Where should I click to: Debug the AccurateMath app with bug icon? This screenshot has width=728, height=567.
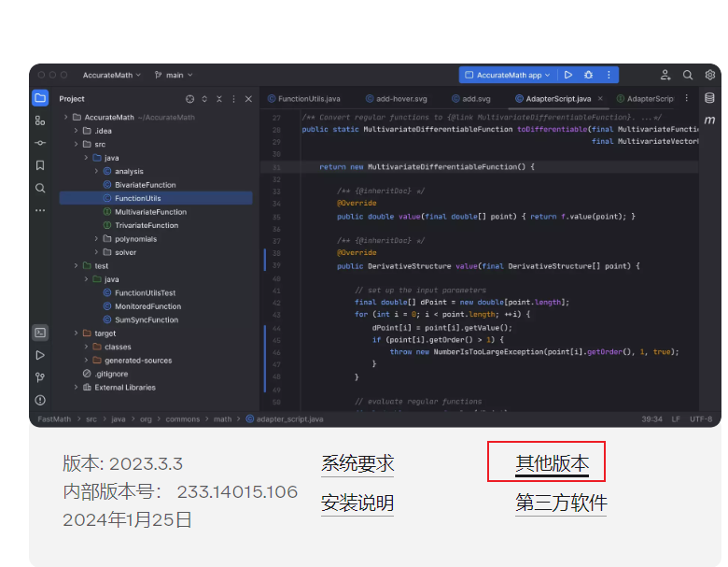click(x=588, y=75)
